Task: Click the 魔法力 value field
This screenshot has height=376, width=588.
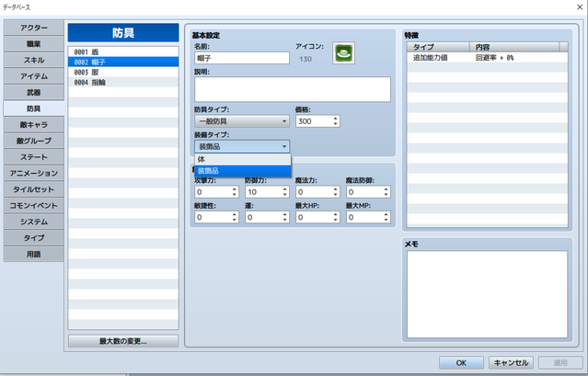Action: coord(314,192)
